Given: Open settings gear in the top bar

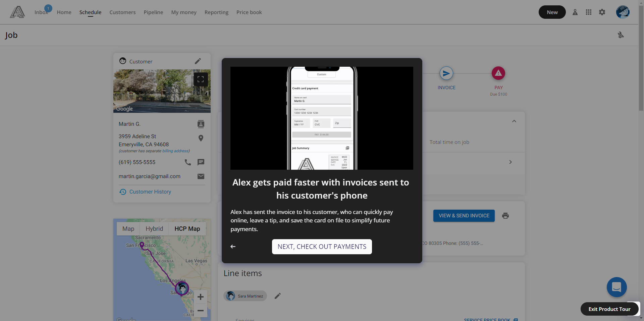Looking at the screenshot, I should coord(602,12).
